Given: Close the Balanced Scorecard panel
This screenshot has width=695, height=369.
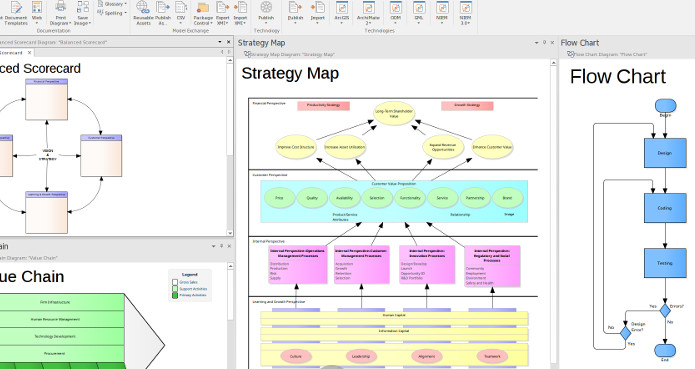Looking at the screenshot, I should coord(229,42).
